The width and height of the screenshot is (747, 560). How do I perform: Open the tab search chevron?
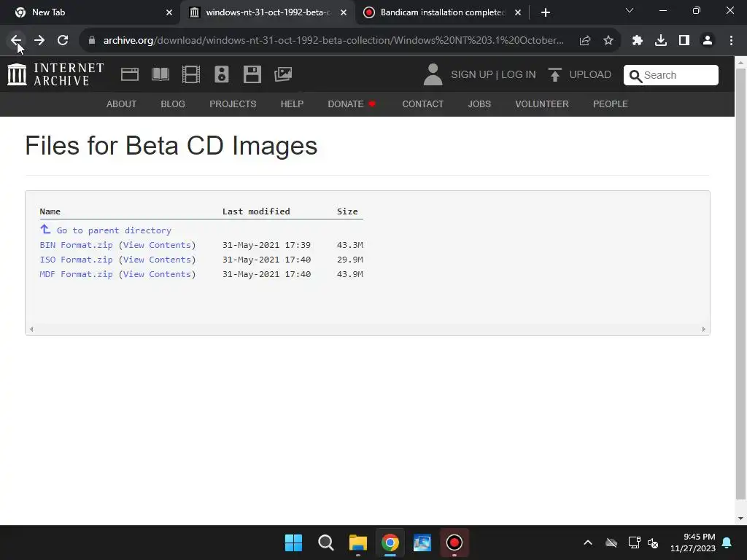(x=630, y=10)
